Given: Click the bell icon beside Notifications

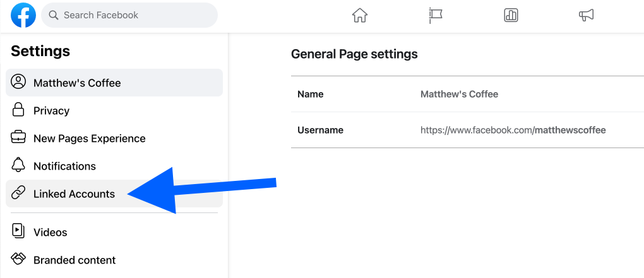Looking at the screenshot, I should [18, 165].
